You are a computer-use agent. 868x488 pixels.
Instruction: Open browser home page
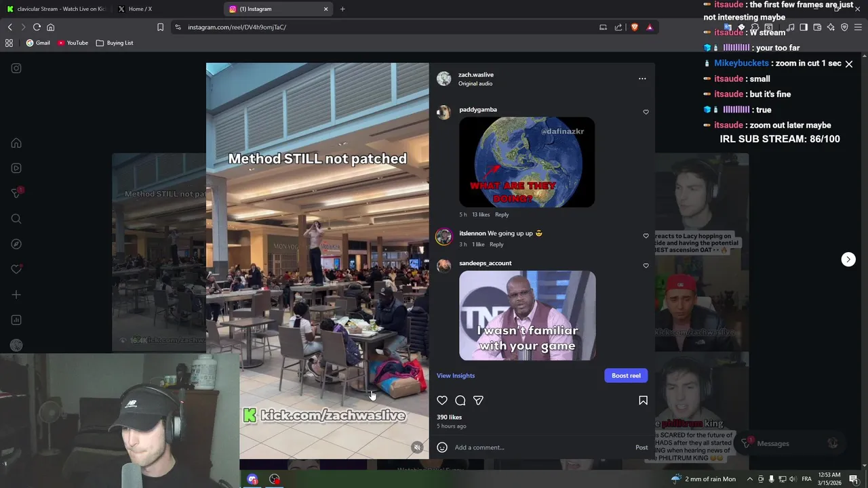tap(50, 27)
